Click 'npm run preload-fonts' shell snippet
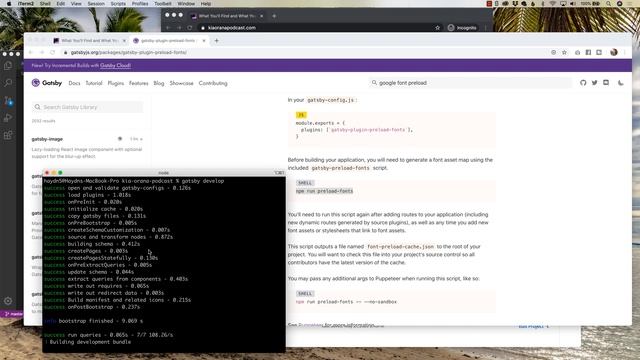The width and height of the screenshot is (640, 360). pos(324,191)
